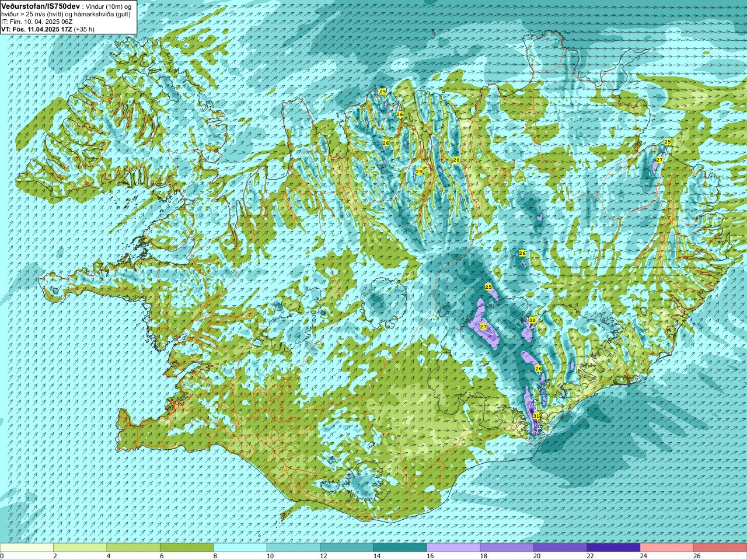The height and width of the screenshot is (560, 747).
Task: Click the dark indigo 22–24 m/s legend swatch
Action: [613, 548]
